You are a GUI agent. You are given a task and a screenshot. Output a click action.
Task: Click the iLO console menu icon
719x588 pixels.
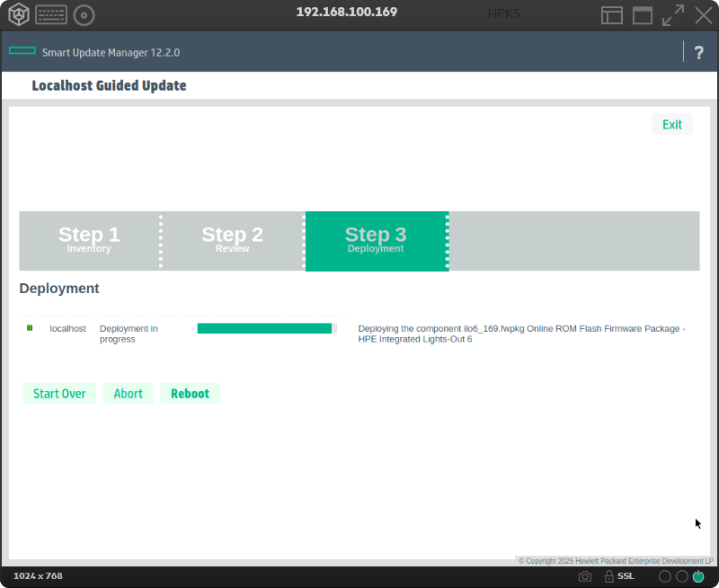coord(18,14)
